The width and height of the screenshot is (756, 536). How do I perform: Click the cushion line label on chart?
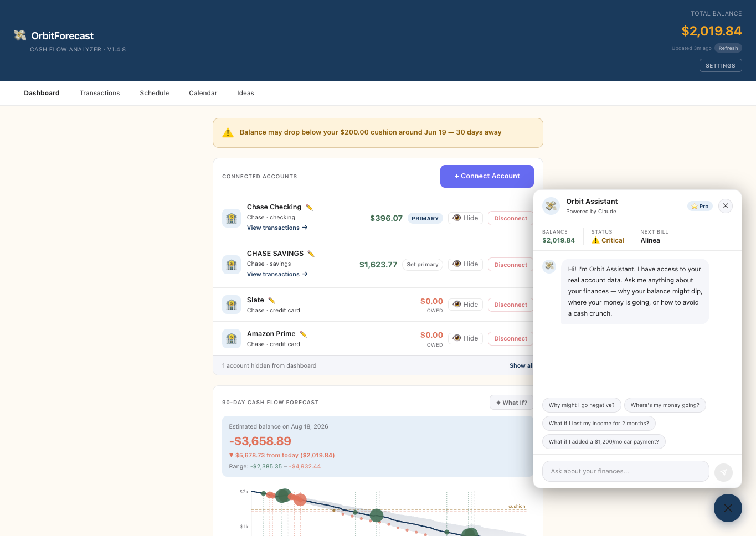517,506
